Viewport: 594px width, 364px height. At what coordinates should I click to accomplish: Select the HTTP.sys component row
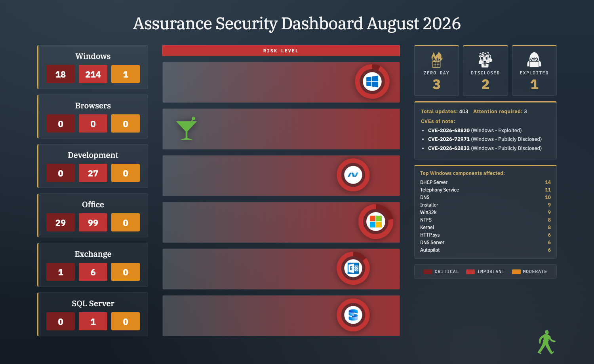click(x=485, y=235)
